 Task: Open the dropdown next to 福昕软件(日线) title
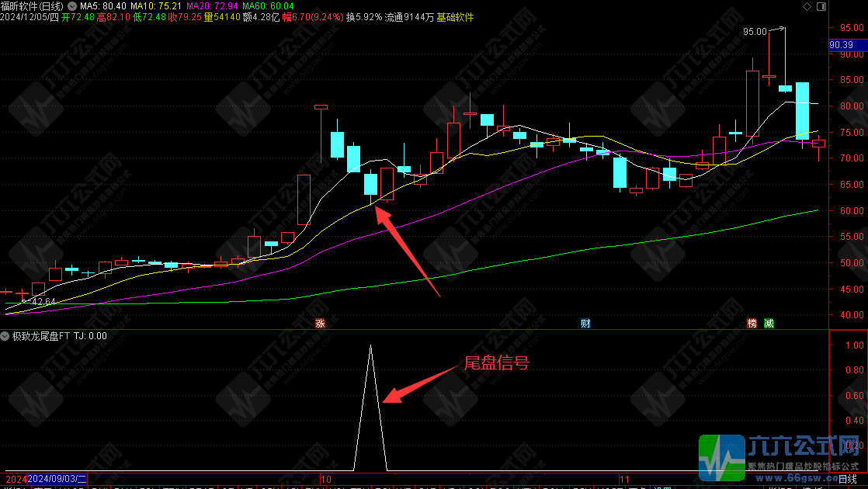[x=72, y=6]
